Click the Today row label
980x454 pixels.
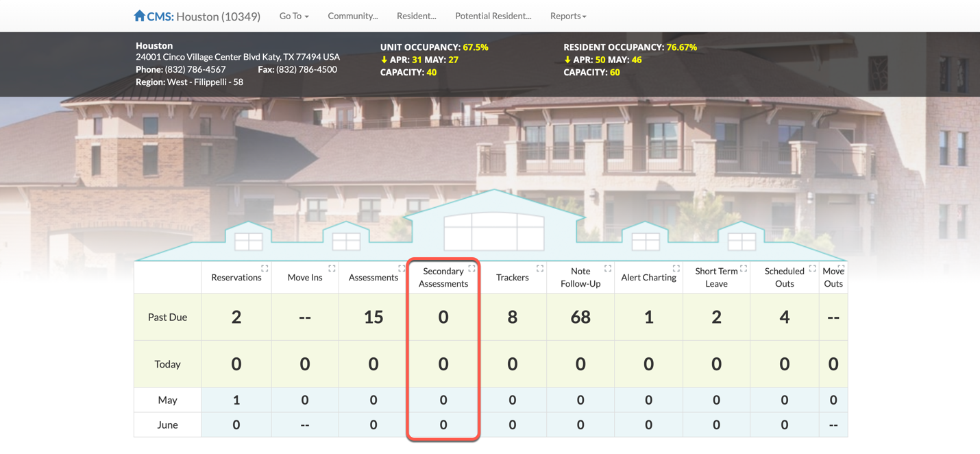coord(168,364)
